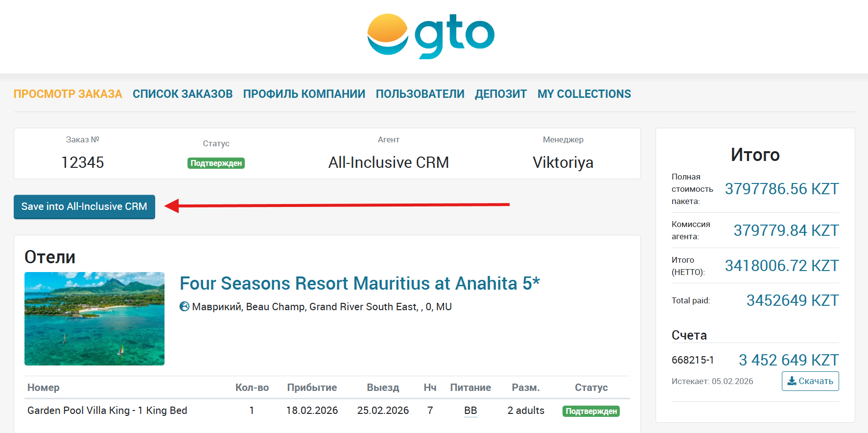Click the green Подтвержден order status badge
The height and width of the screenshot is (433, 868).
tap(216, 163)
